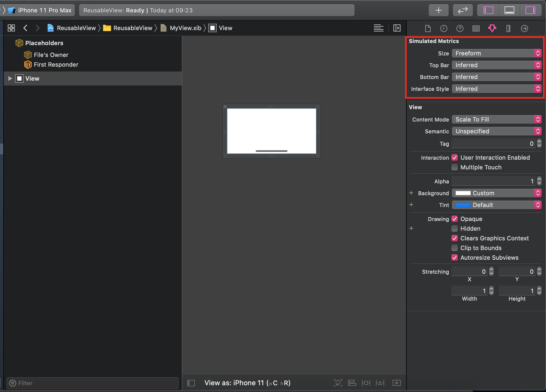The image size is (546, 392).
Task: Open the Quick Help inspector tab
Action: (460, 28)
